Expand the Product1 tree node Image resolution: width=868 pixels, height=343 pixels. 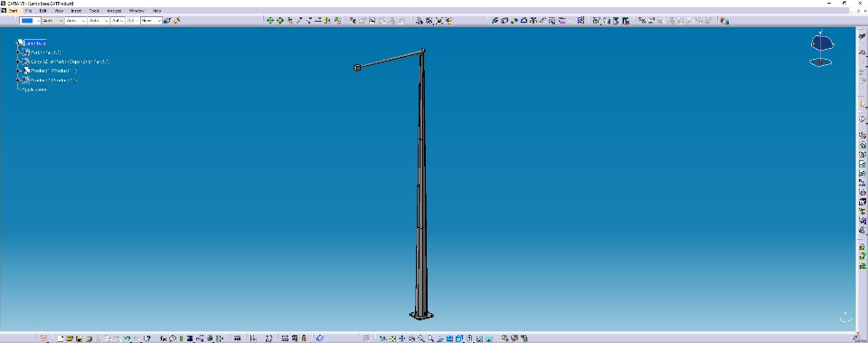tap(18, 71)
